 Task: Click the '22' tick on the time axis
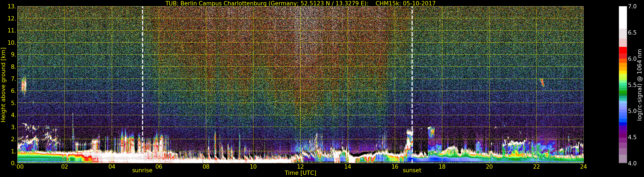tap(536, 167)
